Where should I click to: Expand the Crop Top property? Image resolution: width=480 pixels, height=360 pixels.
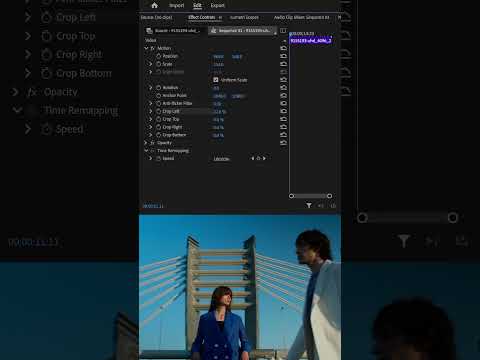coord(151,119)
